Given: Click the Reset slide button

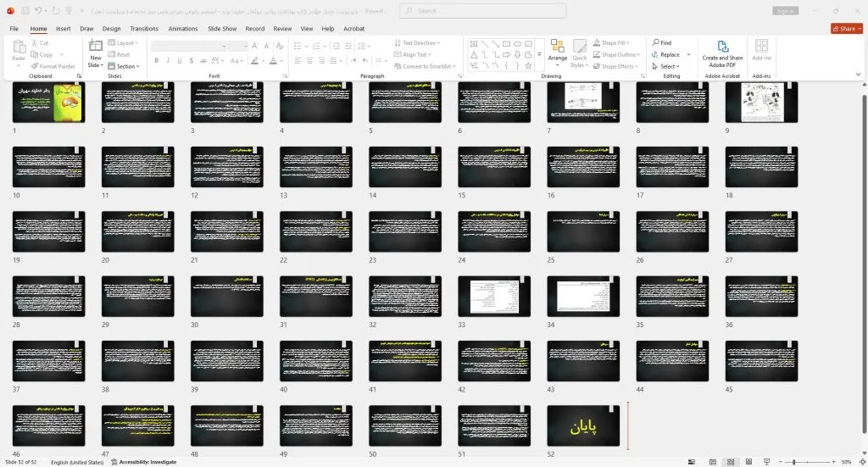Looking at the screenshot, I should click(119, 54).
